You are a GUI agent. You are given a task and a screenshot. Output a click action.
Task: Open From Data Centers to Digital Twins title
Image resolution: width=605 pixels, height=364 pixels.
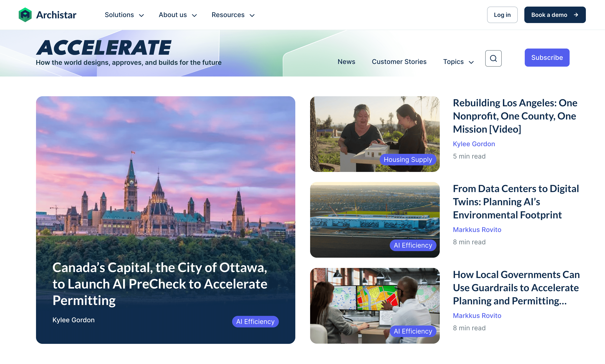point(516,202)
